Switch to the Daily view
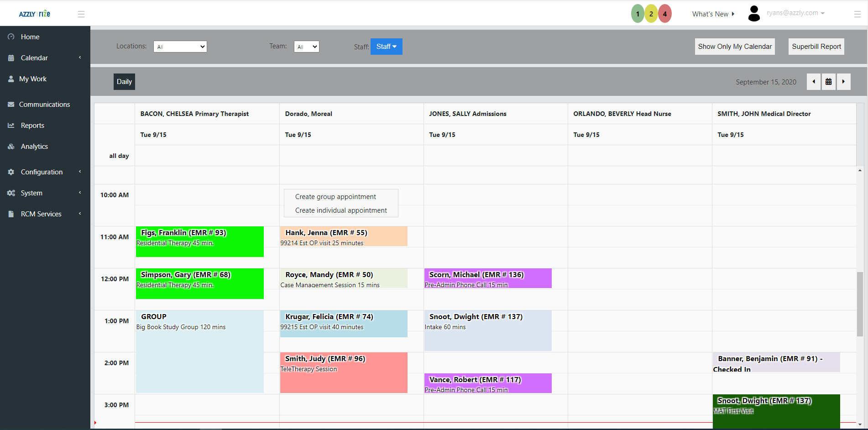This screenshot has height=430, width=868. tap(124, 82)
